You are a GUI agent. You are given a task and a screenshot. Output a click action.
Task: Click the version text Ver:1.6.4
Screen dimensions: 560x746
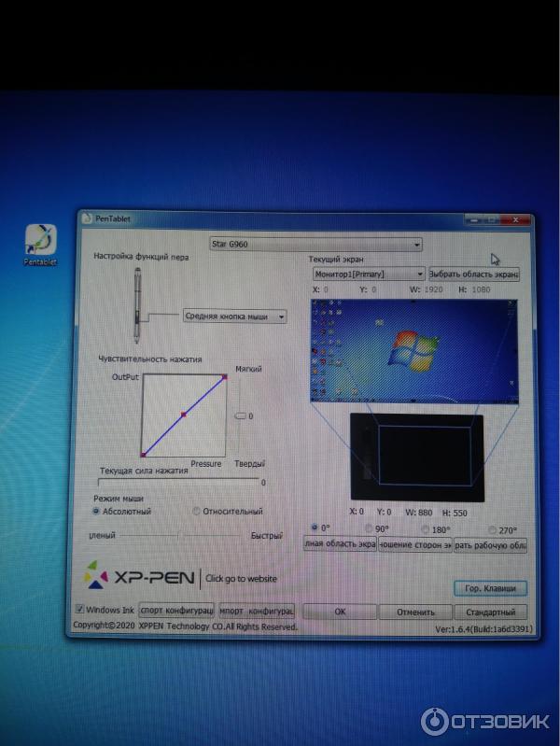tap(483, 629)
